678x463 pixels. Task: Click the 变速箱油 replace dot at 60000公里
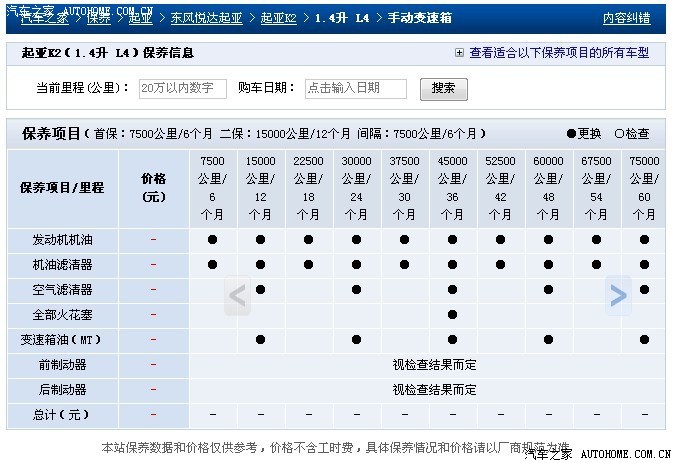[549, 340]
